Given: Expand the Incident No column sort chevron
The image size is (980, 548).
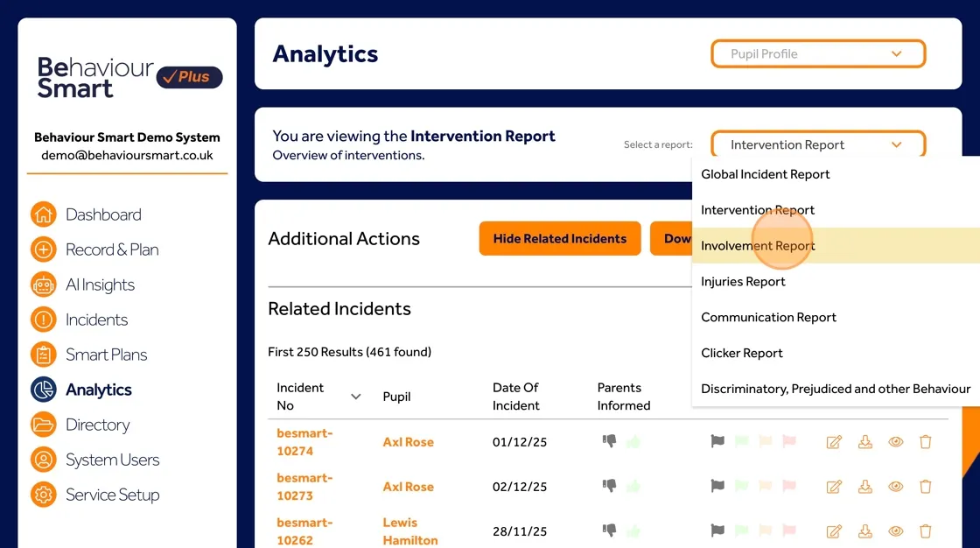Looking at the screenshot, I should (355, 396).
